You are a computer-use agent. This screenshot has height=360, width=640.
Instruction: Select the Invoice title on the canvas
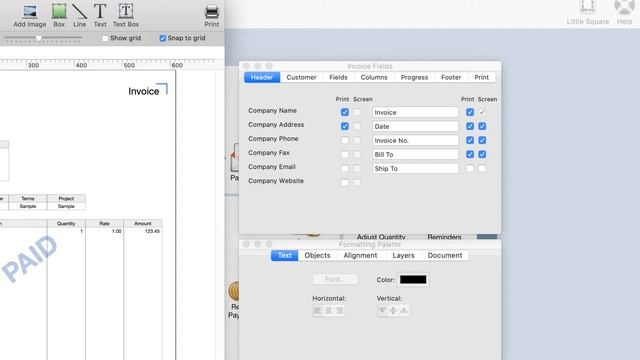pyautogui.click(x=144, y=91)
